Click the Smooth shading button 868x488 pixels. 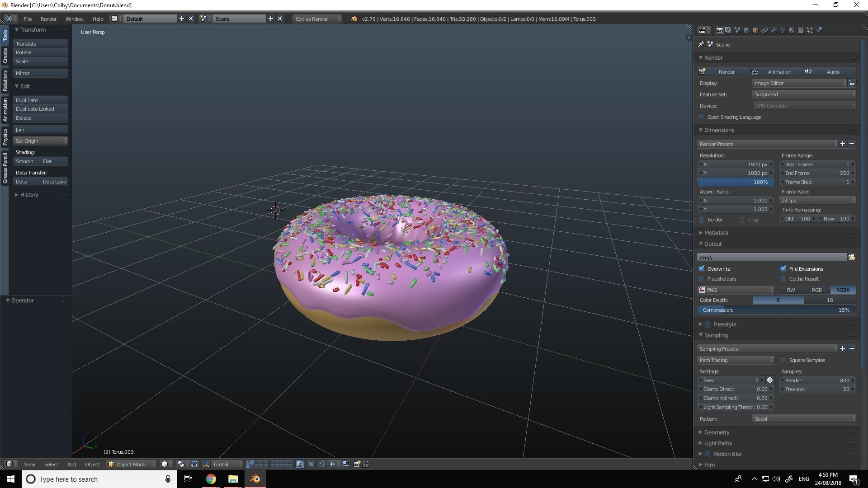click(x=25, y=161)
